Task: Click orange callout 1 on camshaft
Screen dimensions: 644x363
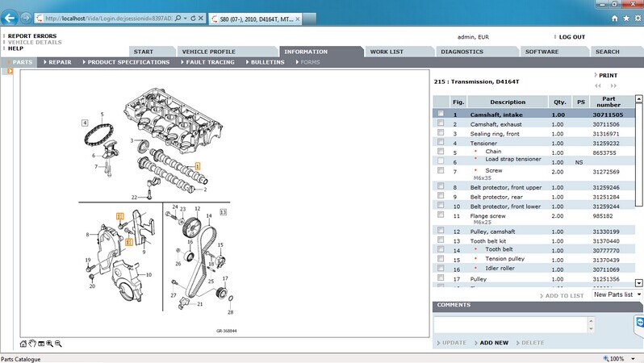Action: [198, 166]
